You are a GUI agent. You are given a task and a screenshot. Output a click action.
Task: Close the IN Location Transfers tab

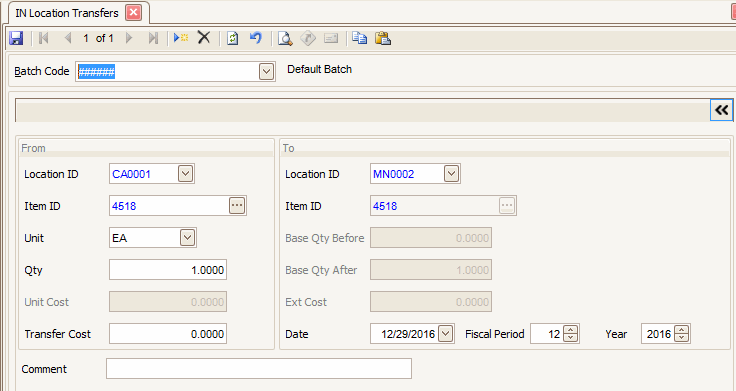[x=133, y=13]
